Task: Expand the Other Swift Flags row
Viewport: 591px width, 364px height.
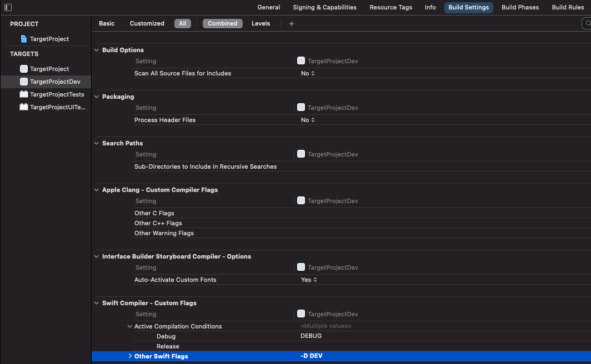Action: [x=129, y=356]
